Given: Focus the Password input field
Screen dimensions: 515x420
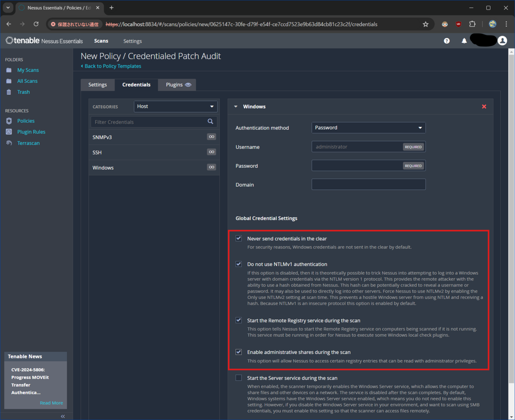Looking at the screenshot, I should tap(369, 166).
